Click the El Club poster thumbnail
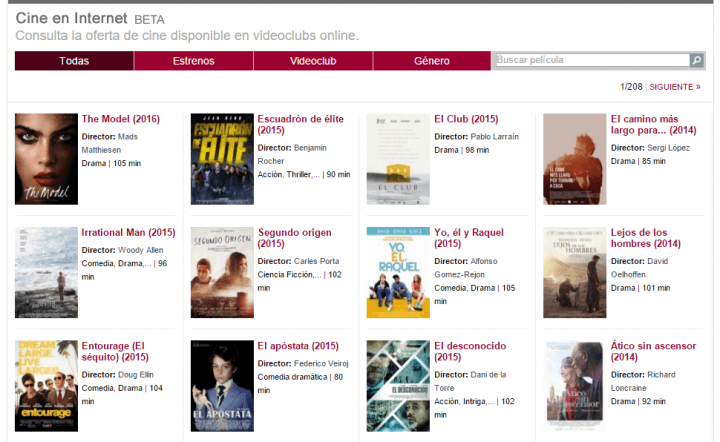 coord(398,159)
